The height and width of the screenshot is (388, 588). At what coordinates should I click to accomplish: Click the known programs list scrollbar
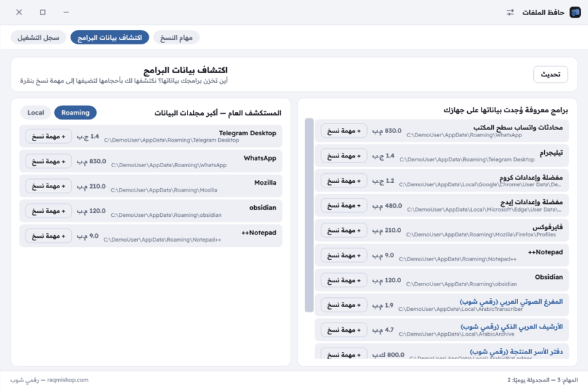(x=310, y=215)
